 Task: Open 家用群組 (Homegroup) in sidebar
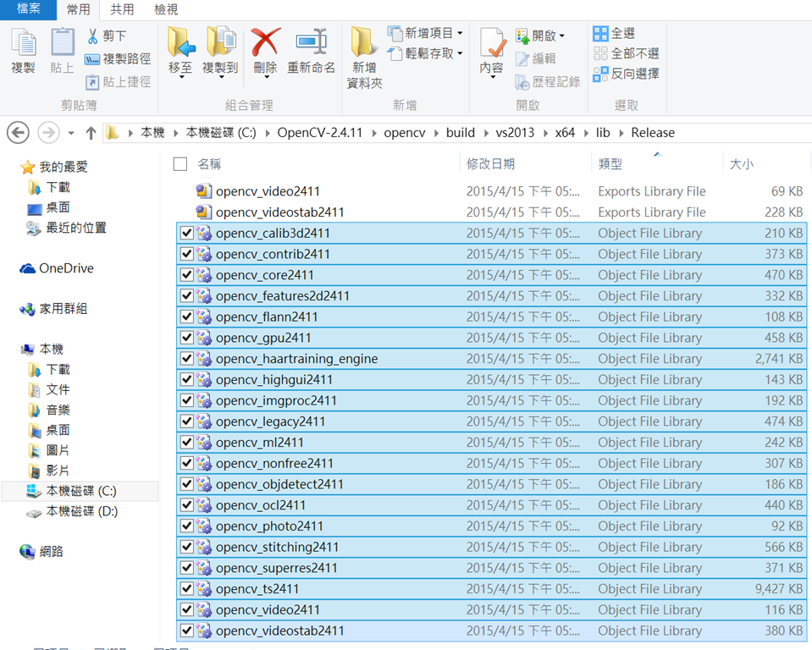click(x=53, y=309)
